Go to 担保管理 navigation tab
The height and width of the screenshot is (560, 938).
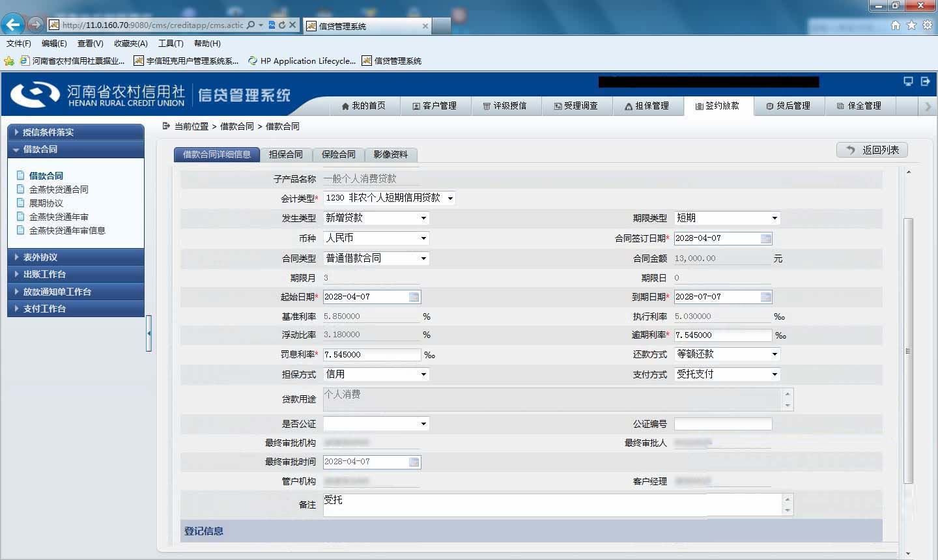[x=648, y=105]
